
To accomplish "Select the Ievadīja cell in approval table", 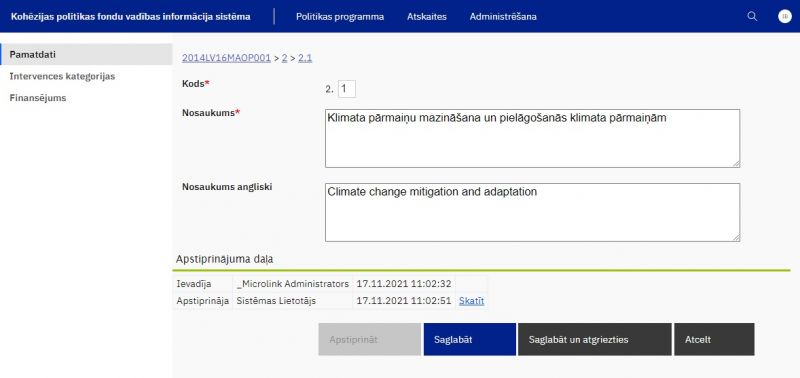I will point(203,284).
